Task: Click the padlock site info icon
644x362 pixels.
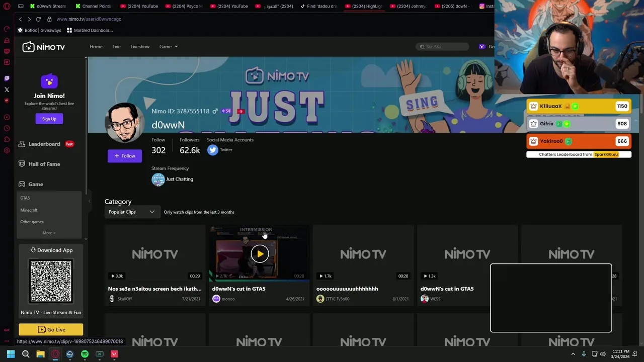Action: coord(49,19)
